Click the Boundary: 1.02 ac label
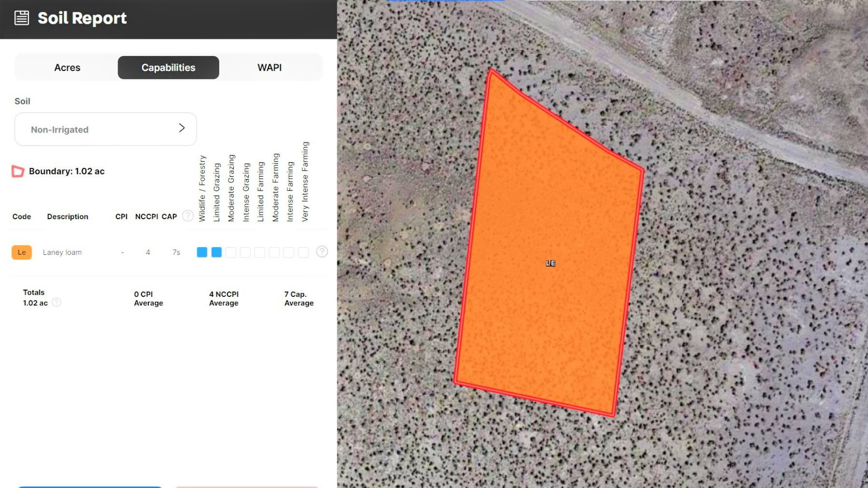Viewport: 868px width, 488px height. pyautogui.click(x=66, y=171)
